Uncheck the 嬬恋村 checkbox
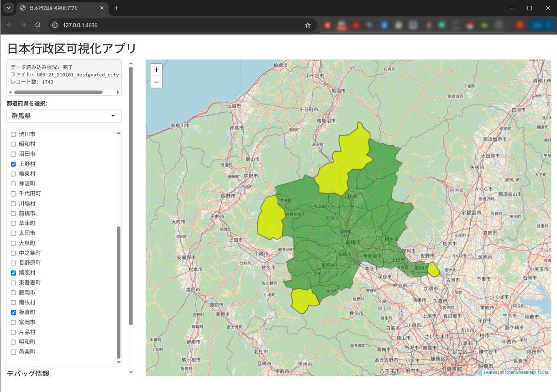The width and height of the screenshot is (557, 392). point(13,273)
